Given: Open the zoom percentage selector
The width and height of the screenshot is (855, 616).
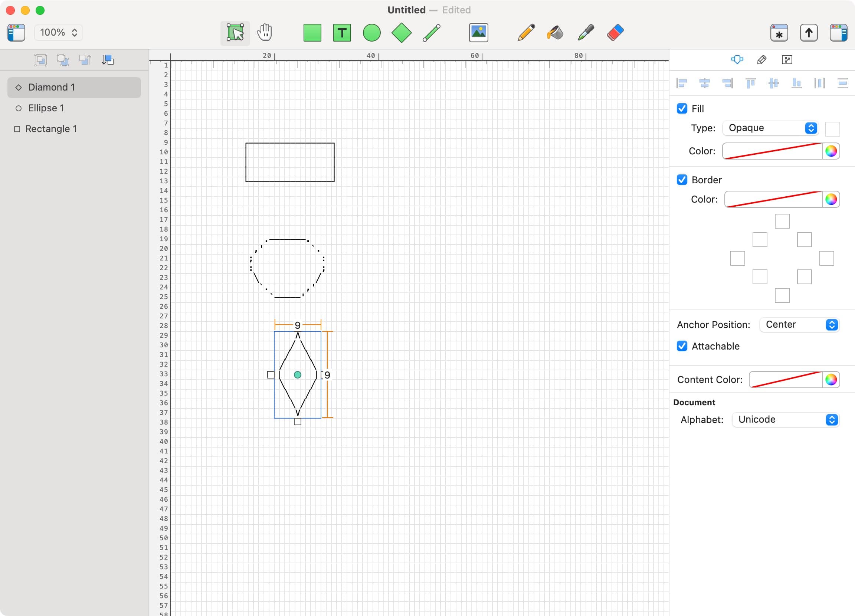Looking at the screenshot, I should click(58, 32).
